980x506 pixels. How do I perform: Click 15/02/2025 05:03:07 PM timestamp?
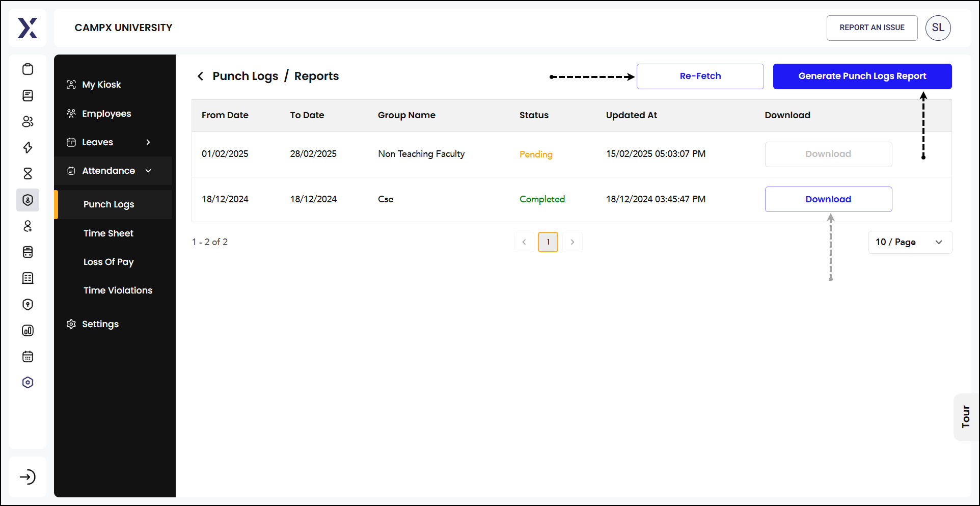(656, 154)
